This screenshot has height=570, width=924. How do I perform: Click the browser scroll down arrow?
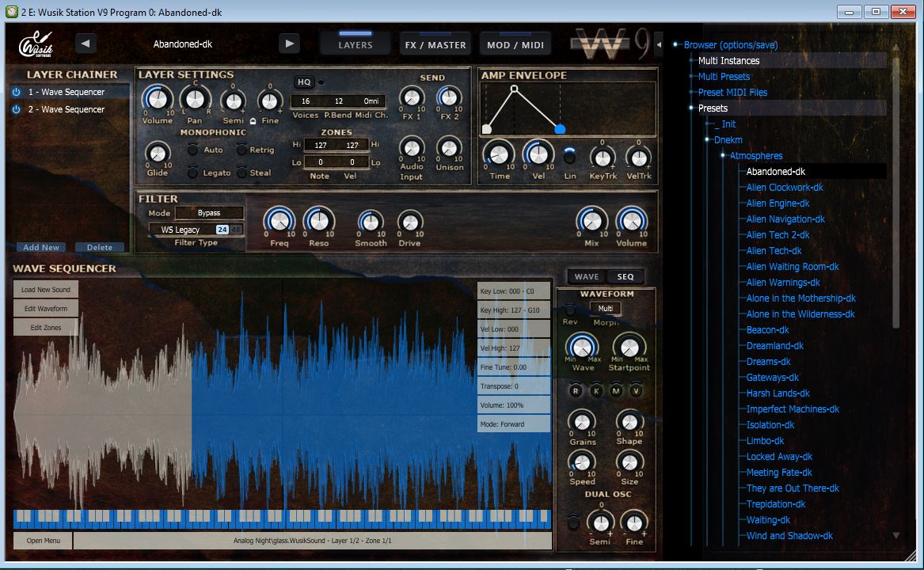point(895,536)
